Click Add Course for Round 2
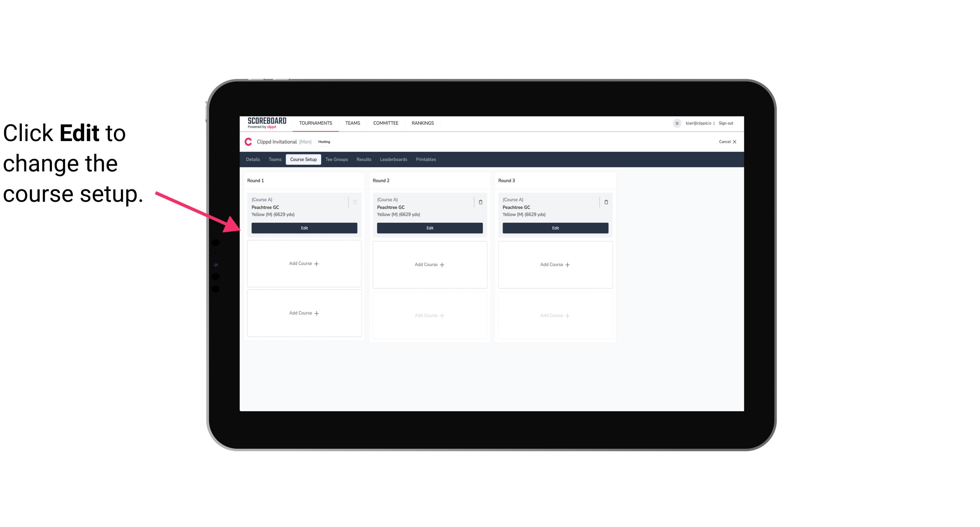Viewport: 980px width, 527px height. click(x=430, y=264)
